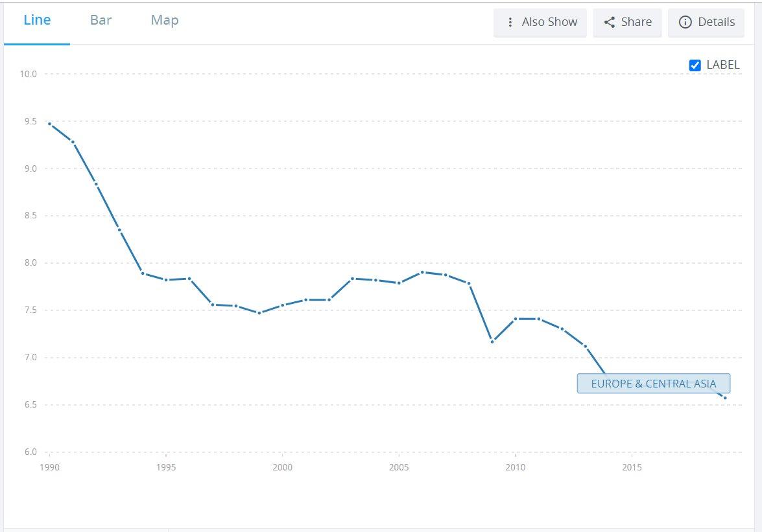Click the Europe & Central Asia series label
762x532 pixels.
653,384
